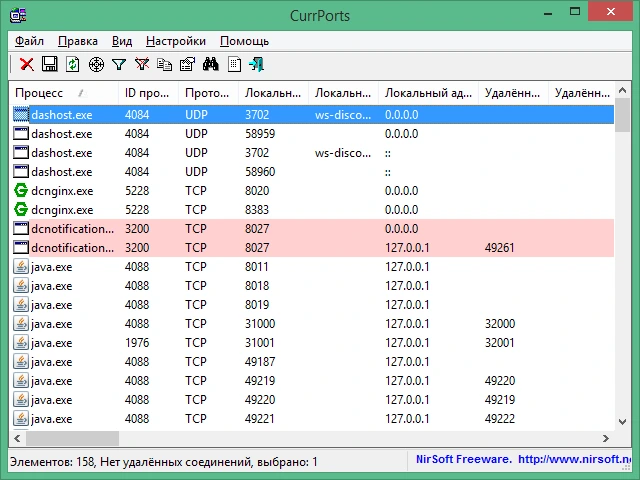This screenshot has height=480, width=640.
Task: Click the binoculars find icon
Action: click(211, 64)
